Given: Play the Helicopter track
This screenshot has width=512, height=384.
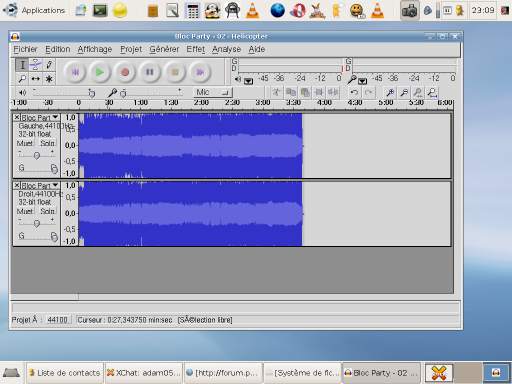Looking at the screenshot, I should (x=100, y=72).
